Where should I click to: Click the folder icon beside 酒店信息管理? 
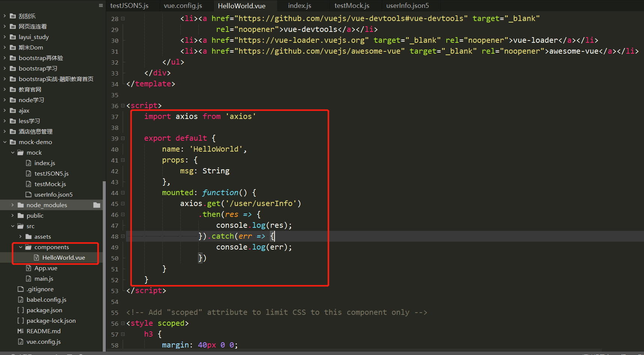coord(13,132)
